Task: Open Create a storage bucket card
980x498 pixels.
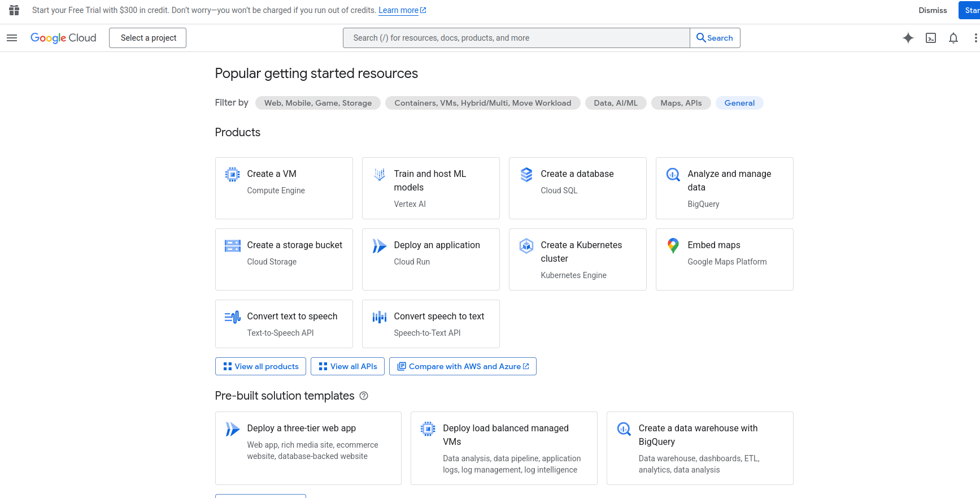Action: (284, 259)
